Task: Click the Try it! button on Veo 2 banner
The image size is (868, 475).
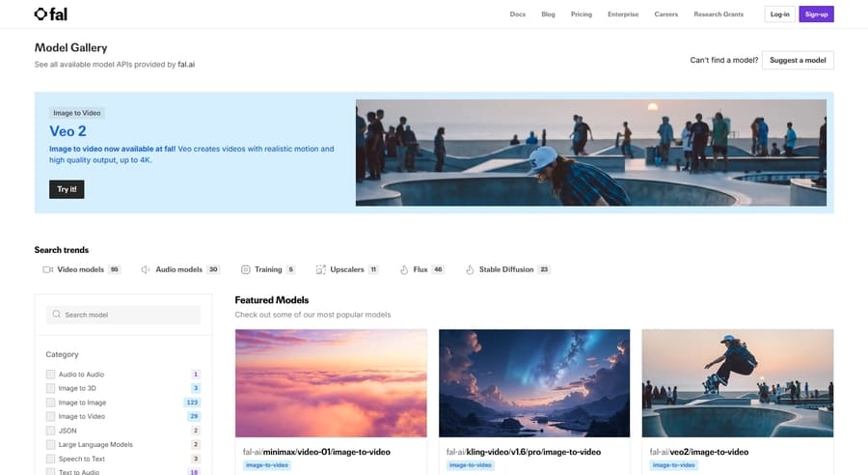Action: coord(67,189)
